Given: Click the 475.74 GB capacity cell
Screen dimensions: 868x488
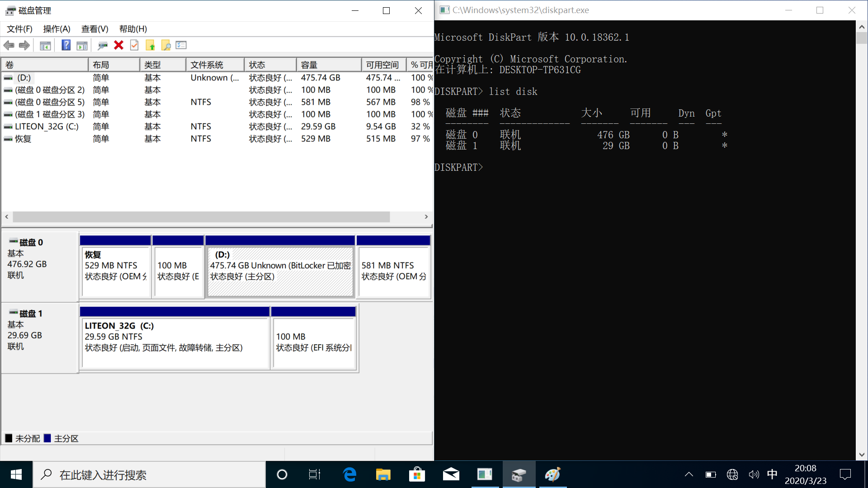Looking at the screenshot, I should [x=321, y=78].
